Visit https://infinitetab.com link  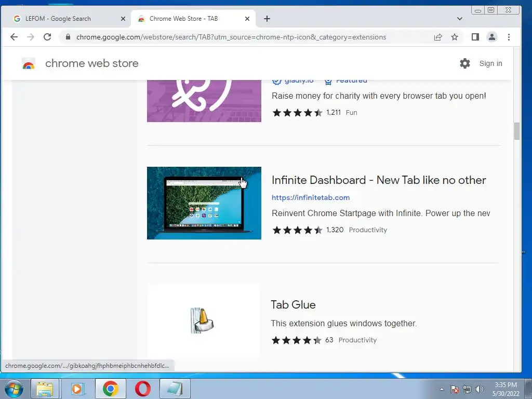[311, 197]
